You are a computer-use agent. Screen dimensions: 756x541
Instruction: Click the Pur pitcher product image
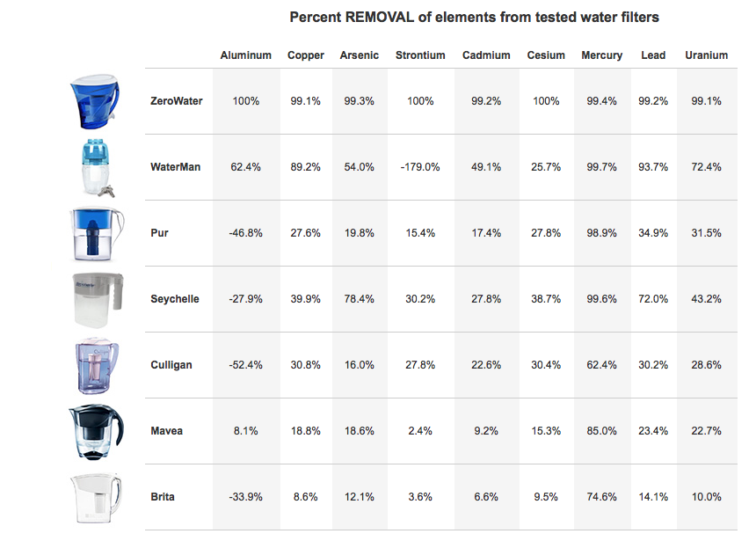(97, 234)
